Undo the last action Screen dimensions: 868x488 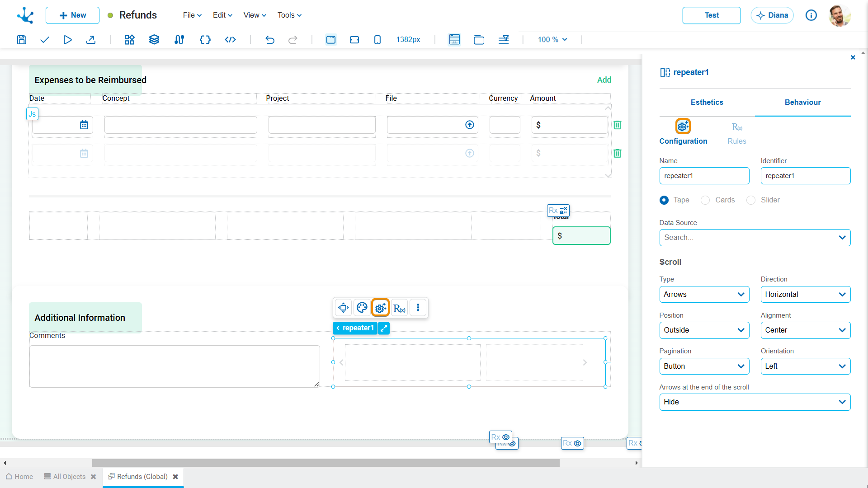(x=270, y=40)
